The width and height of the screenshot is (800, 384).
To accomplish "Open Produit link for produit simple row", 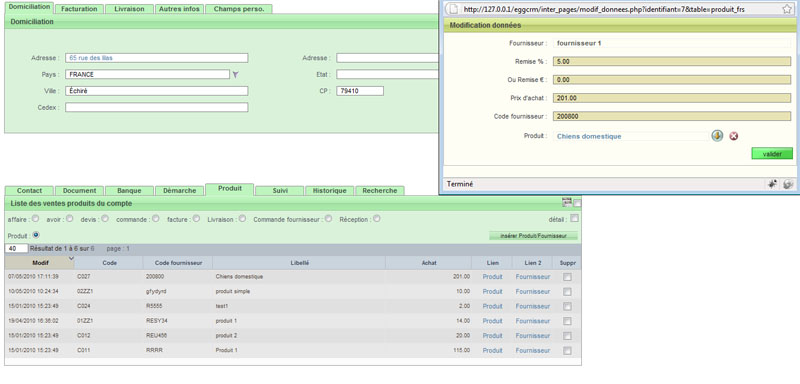I will coord(492,292).
